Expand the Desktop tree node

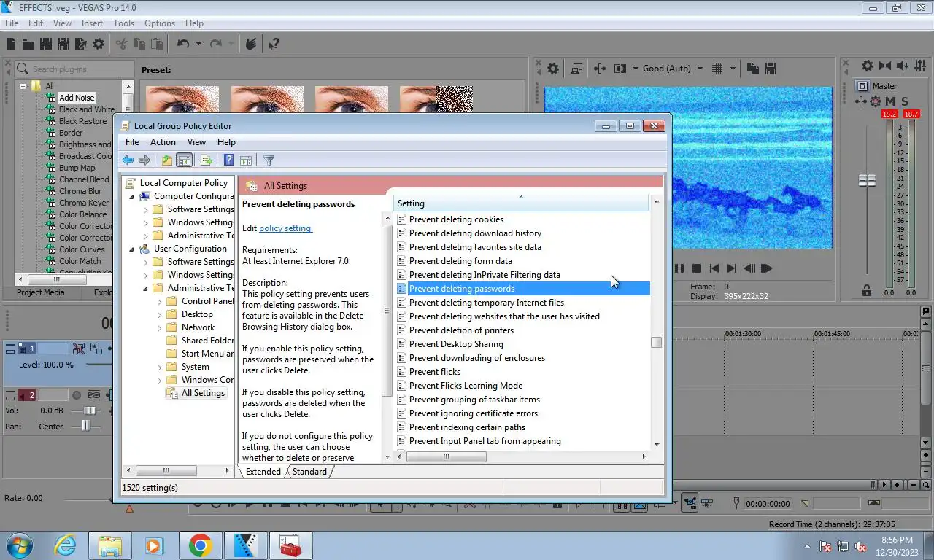[160, 314]
